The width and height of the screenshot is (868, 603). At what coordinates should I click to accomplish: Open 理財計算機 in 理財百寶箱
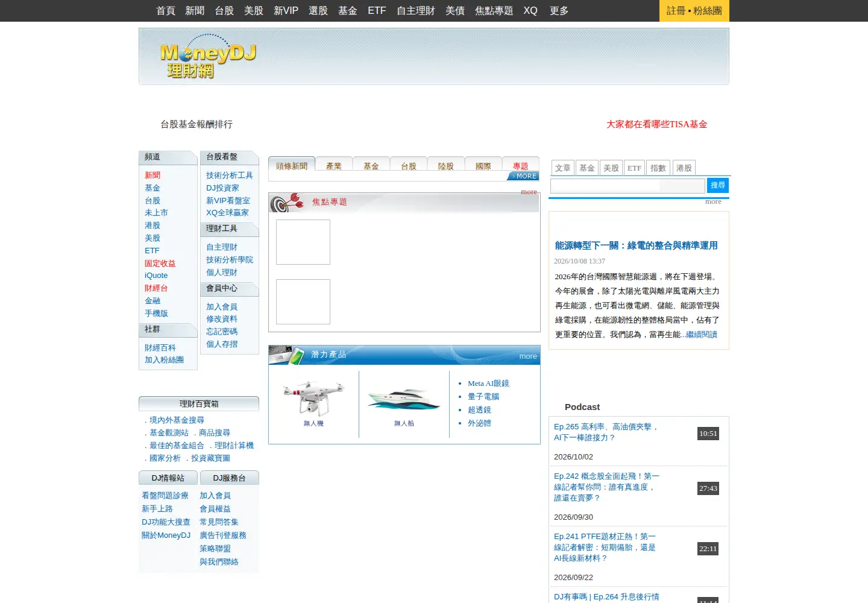(x=234, y=446)
